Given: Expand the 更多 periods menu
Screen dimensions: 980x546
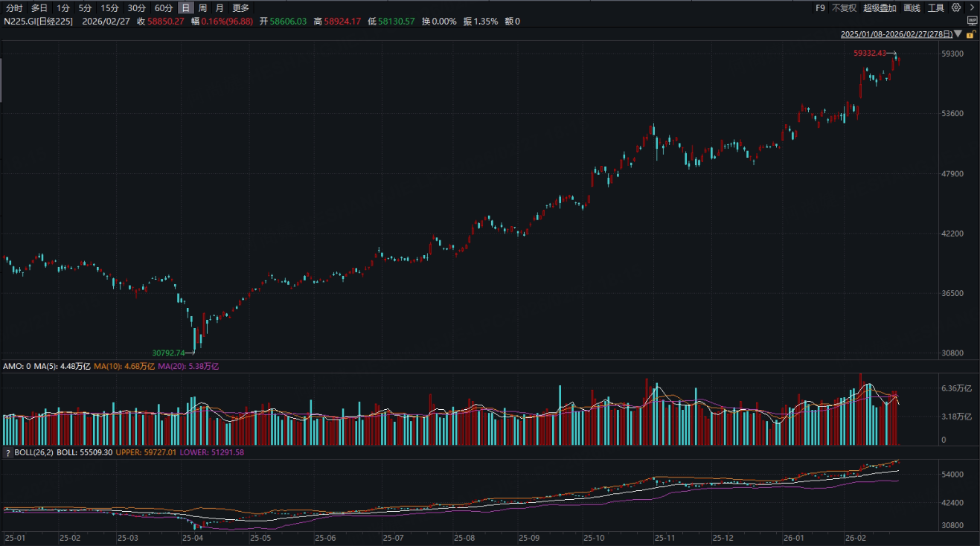Looking at the screenshot, I should pos(240,8).
